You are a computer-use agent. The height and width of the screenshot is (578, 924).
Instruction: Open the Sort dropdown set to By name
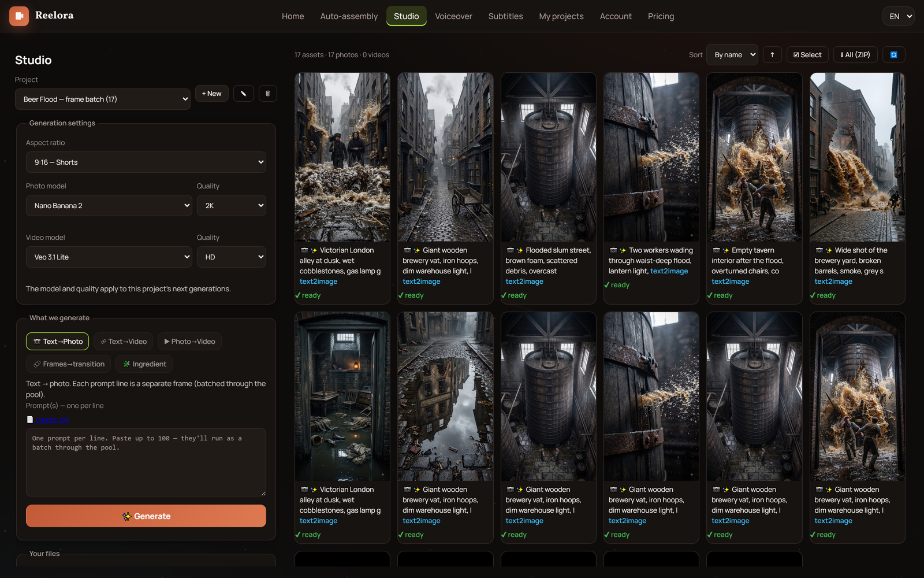(732, 55)
